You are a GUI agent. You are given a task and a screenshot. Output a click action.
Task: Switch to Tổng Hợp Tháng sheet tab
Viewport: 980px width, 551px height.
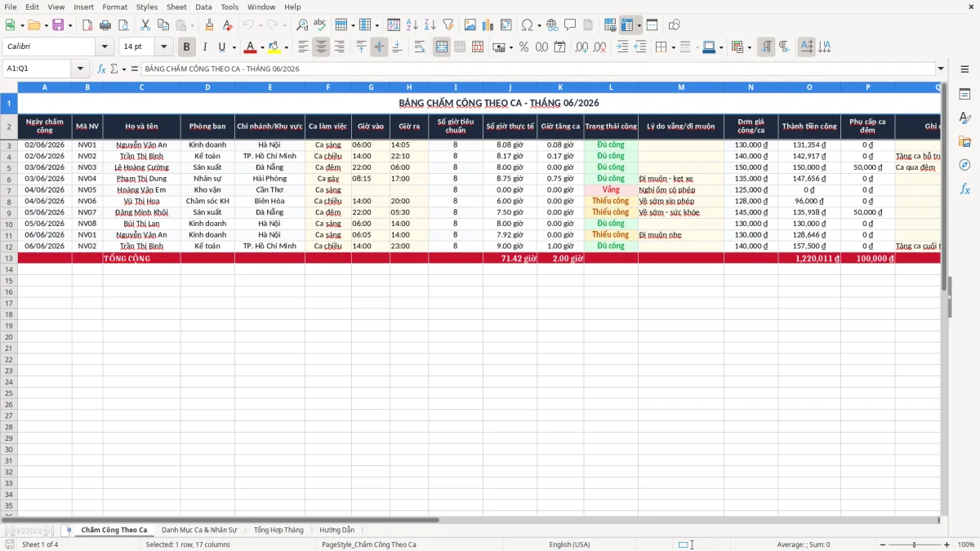coord(278,530)
